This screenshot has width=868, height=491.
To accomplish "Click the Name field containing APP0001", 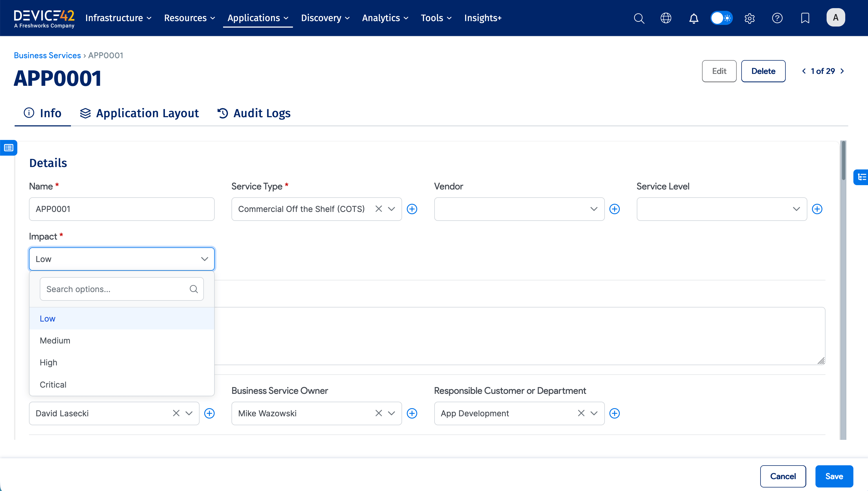I will pyautogui.click(x=122, y=209).
